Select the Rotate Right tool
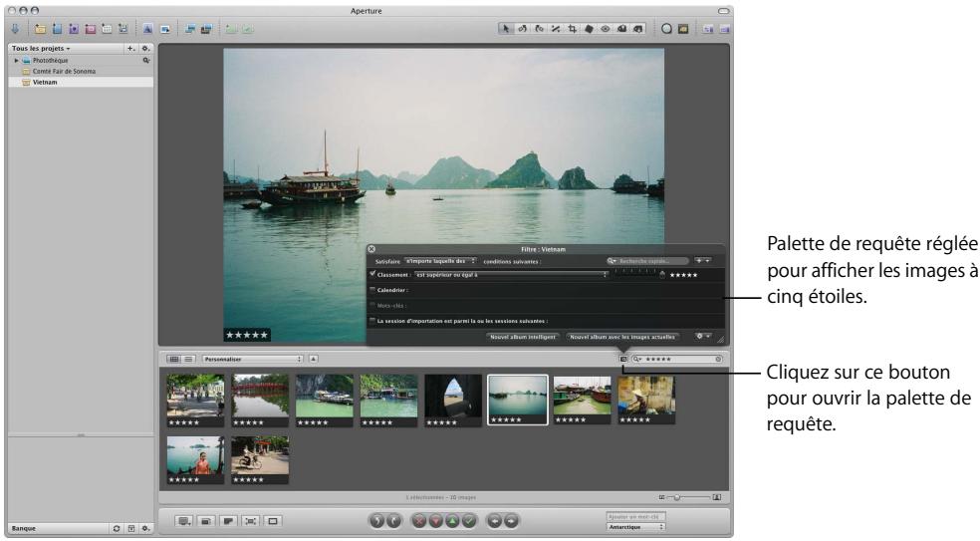Screen dimensions: 980x541 click(539, 29)
